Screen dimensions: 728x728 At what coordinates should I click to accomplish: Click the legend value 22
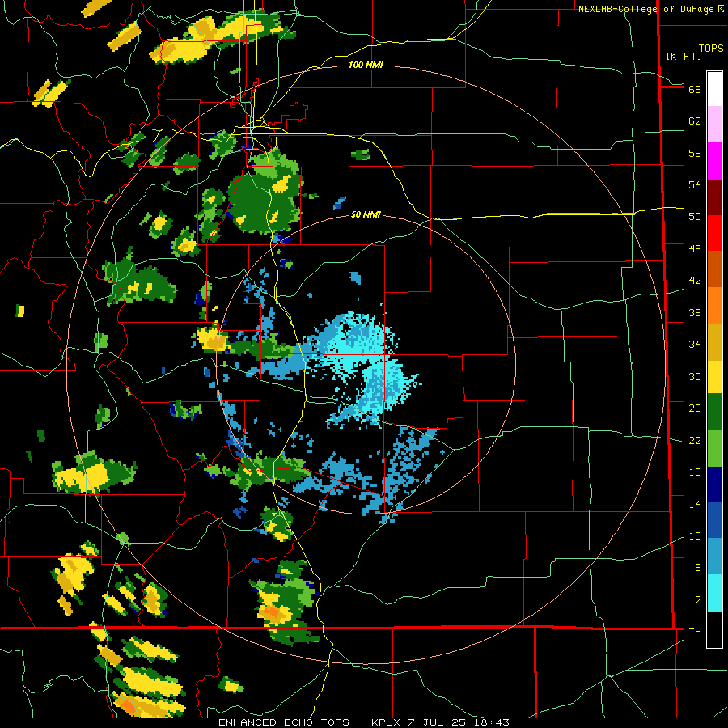[695, 441]
